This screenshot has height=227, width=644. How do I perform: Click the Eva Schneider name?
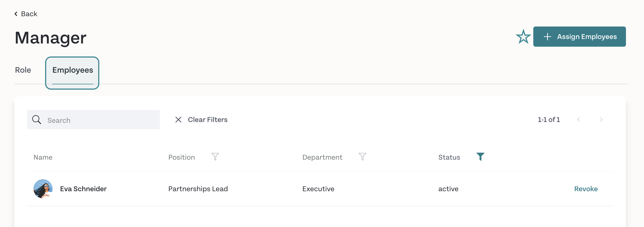[83, 189]
